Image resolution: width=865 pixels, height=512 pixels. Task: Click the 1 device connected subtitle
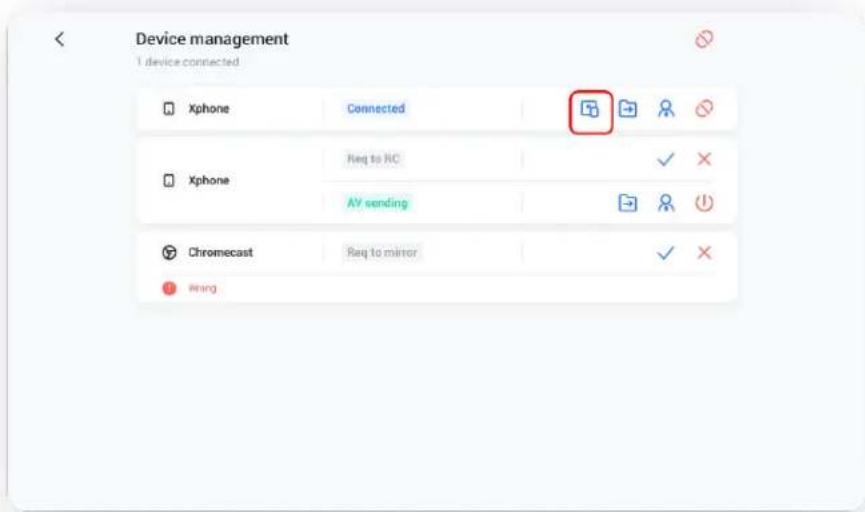[188, 62]
